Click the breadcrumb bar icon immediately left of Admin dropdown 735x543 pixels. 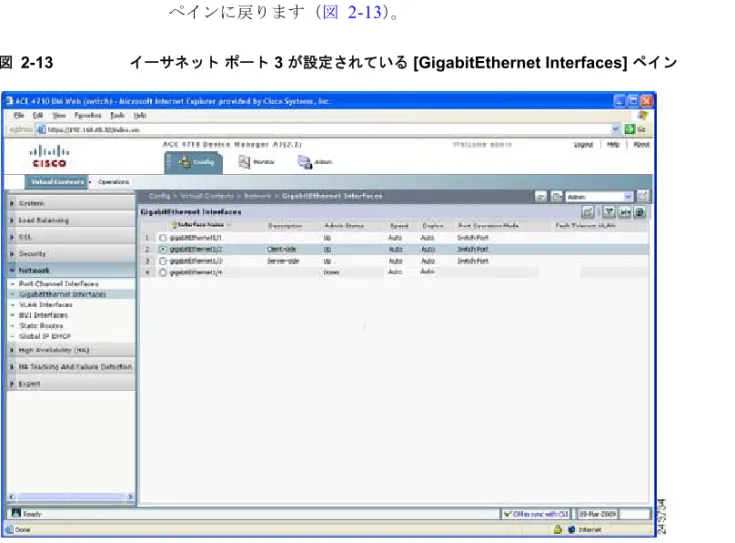click(x=556, y=196)
